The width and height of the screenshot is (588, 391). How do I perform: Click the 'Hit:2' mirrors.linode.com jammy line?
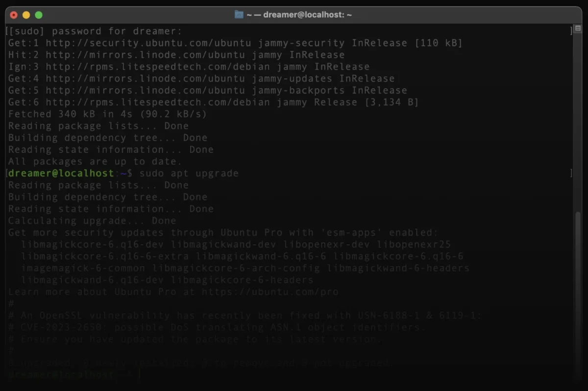pyautogui.click(x=176, y=55)
